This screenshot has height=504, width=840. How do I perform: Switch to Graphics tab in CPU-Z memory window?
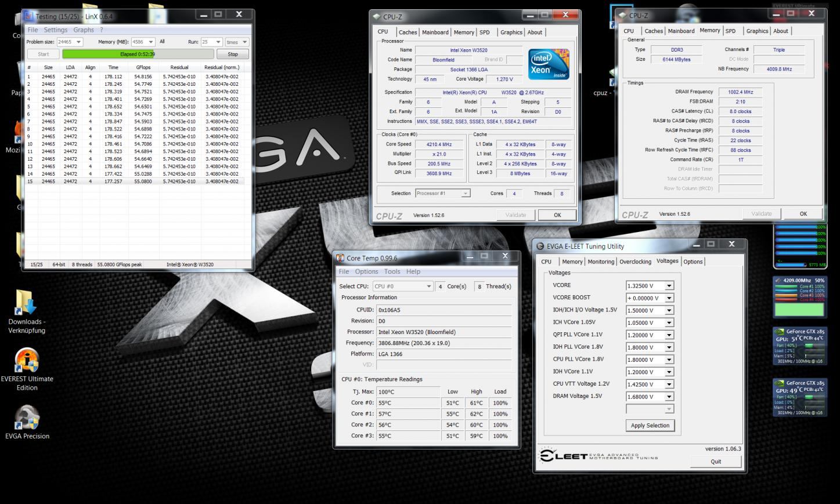point(757,31)
